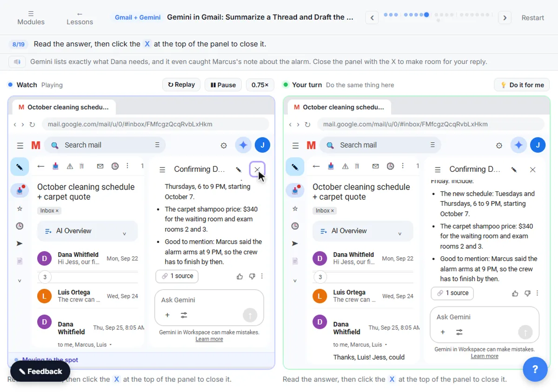Open Sent sidebar arrow in Your turn pane
The image size is (558, 392).
[295, 243]
